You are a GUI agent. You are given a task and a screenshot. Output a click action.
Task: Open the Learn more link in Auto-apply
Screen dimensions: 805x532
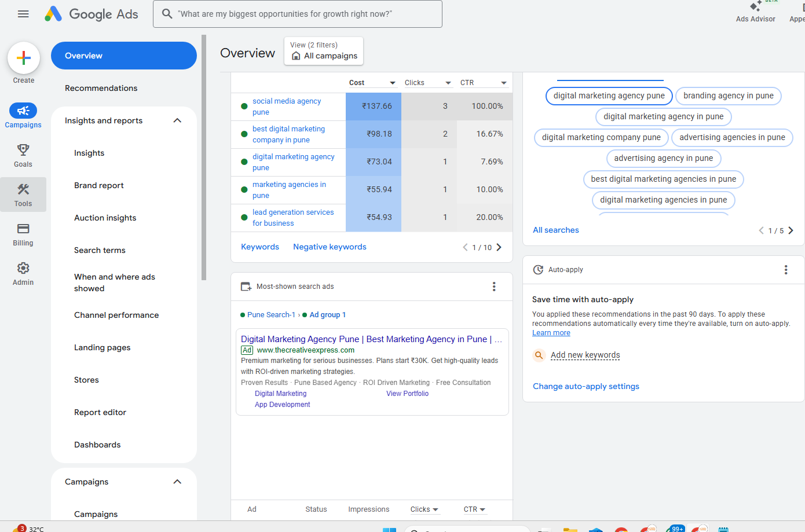(551, 333)
